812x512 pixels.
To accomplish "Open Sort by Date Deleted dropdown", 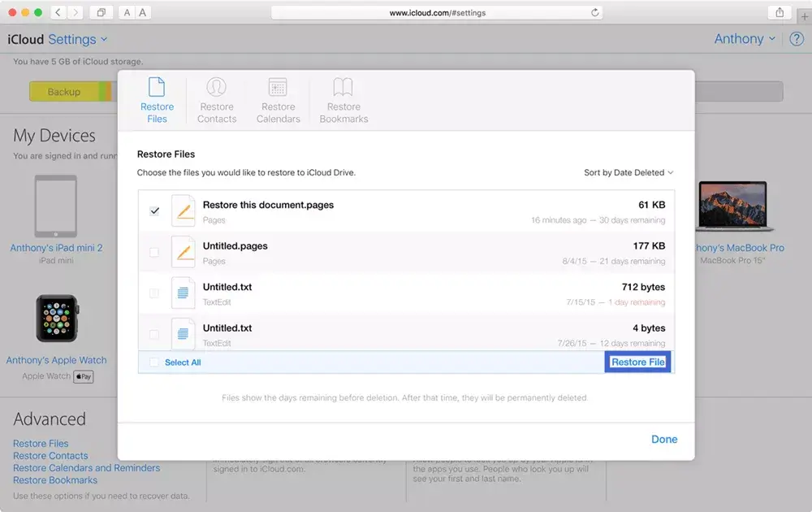I will [x=628, y=172].
